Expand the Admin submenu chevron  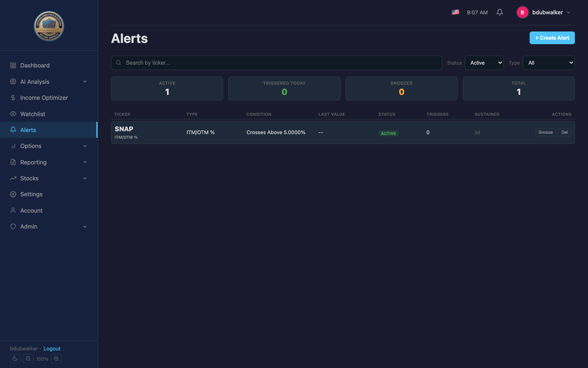(85, 227)
